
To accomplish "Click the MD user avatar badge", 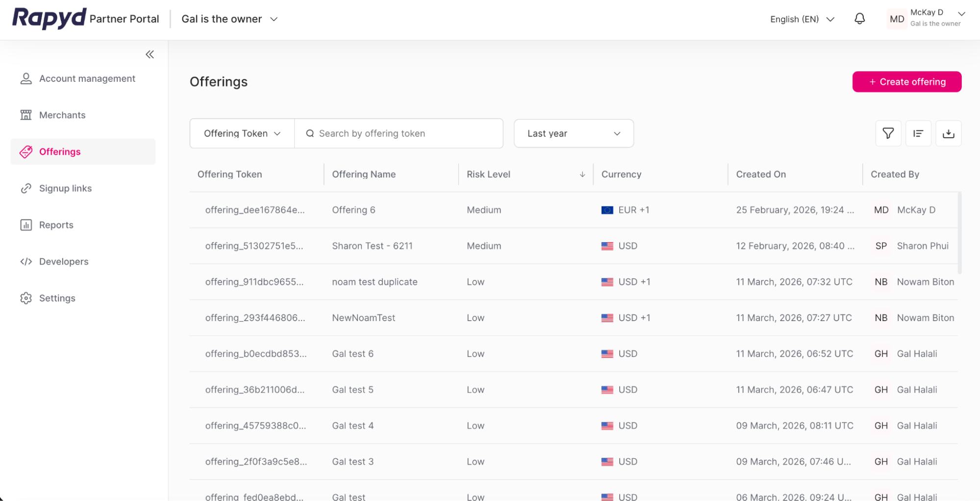I will 896,19.
